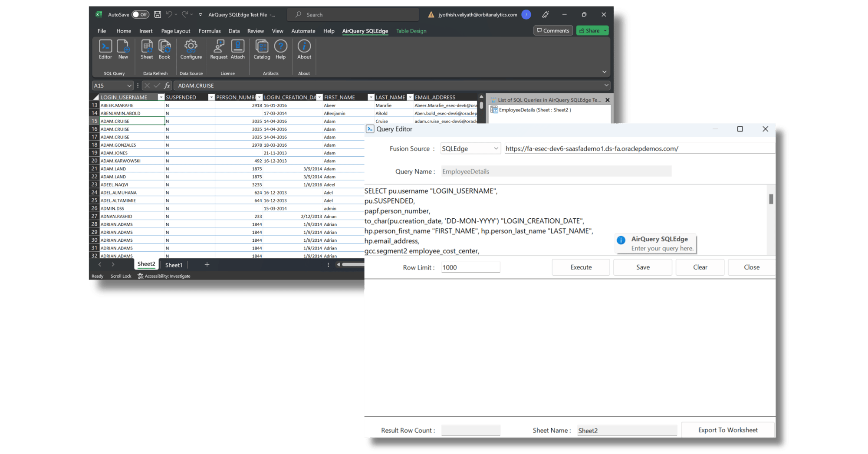Click the worksheet horizontal scrollbar

[352, 264]
